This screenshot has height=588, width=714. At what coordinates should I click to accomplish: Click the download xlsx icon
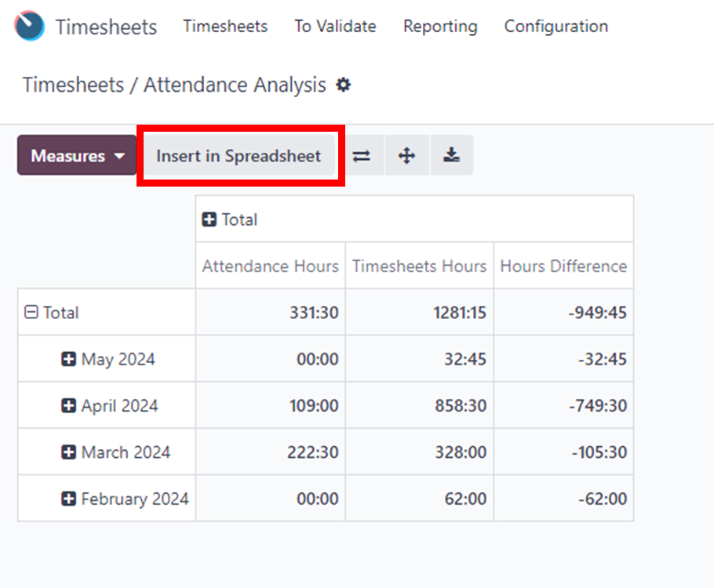pos(451,156)
